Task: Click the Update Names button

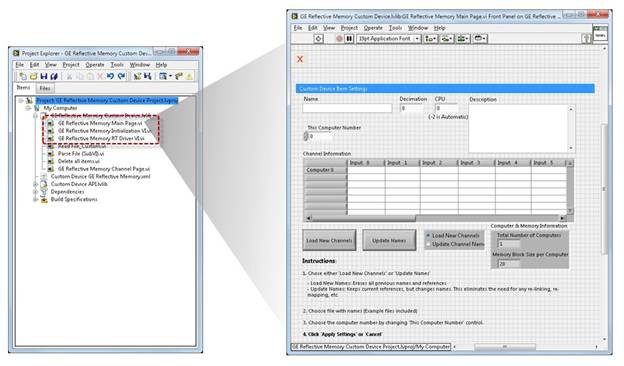Action: pos(389,240)
